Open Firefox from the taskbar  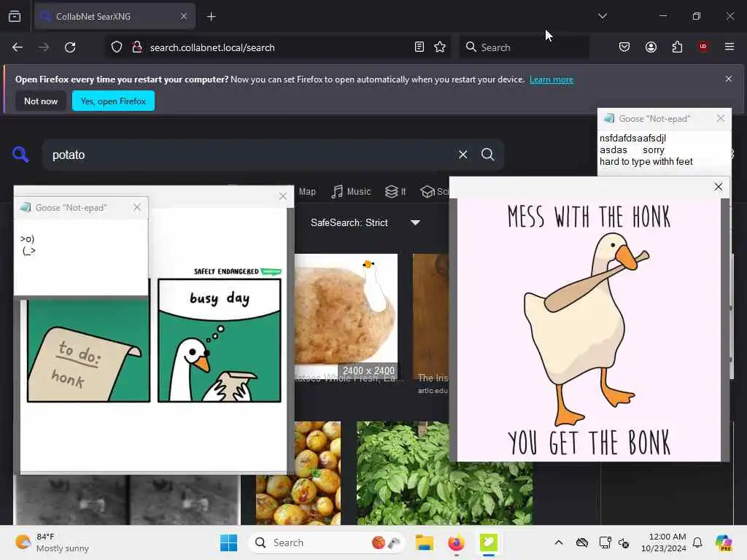point(456,542)
